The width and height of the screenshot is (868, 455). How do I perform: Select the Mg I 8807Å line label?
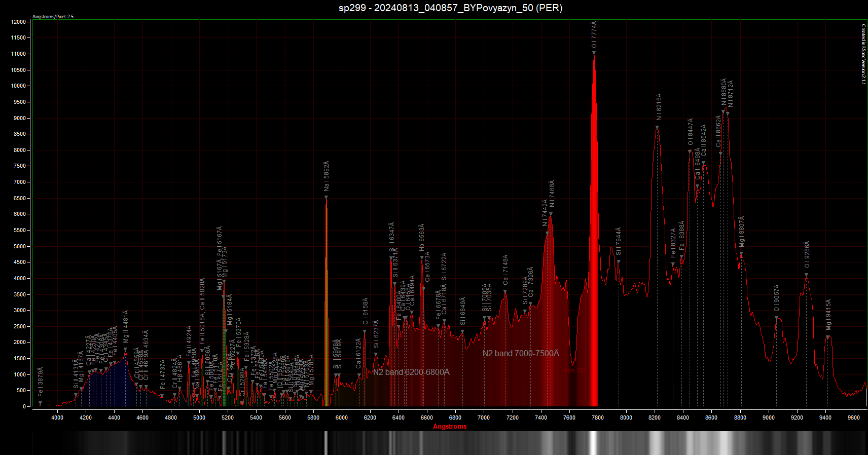click(x=742, y=232)
